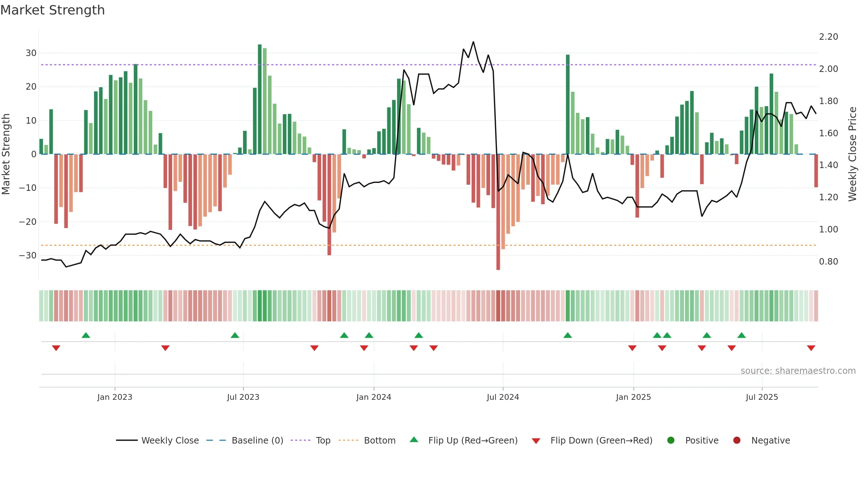Toggle the Baseline (0) legend label
Image resolution: width=868 pixels, height=488 pixels.
point(258,441)
